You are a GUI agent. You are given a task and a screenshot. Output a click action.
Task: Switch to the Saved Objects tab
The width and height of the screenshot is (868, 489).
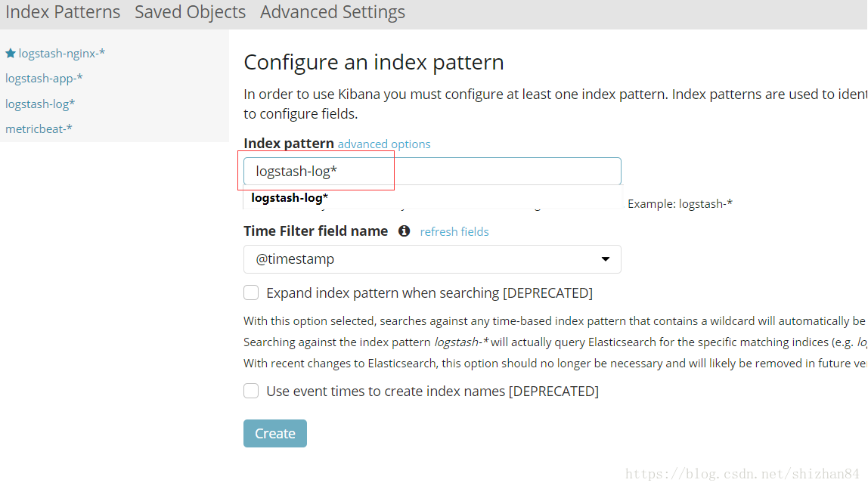(x=191, y=12)
